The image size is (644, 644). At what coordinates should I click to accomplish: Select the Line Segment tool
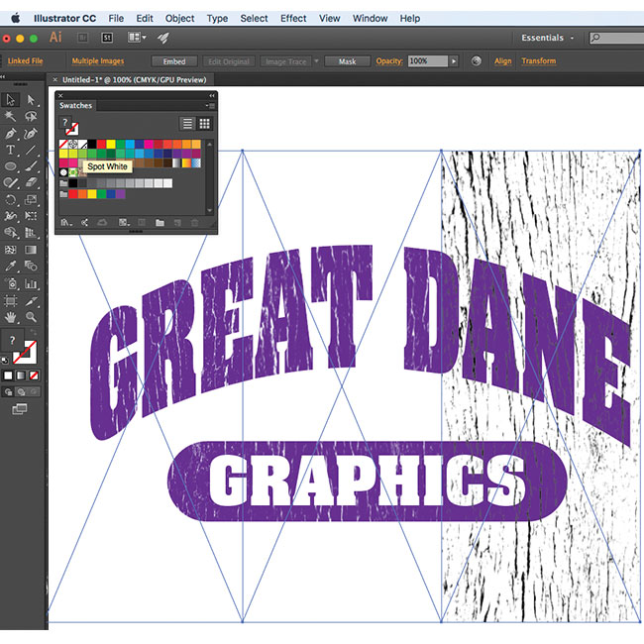(31, 150)
